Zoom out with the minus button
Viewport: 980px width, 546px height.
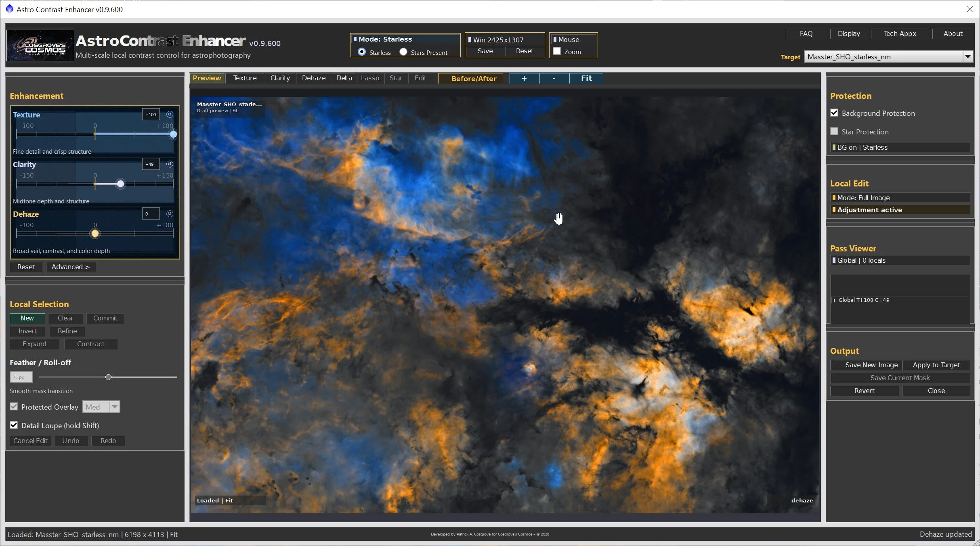[x=554, y=78]
